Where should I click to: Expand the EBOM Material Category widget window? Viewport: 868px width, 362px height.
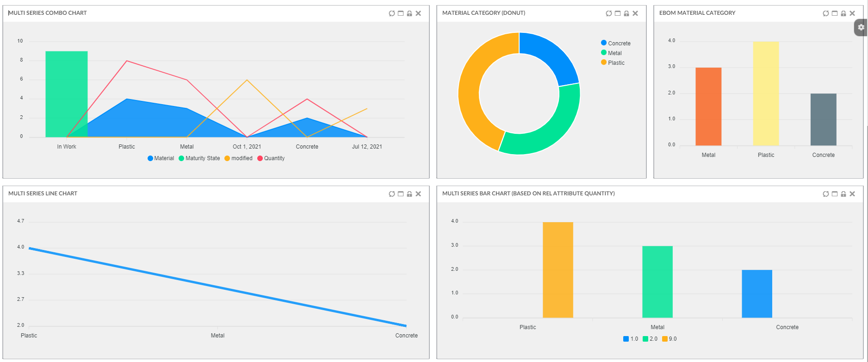pyautogui.click(x=835, y=13)
